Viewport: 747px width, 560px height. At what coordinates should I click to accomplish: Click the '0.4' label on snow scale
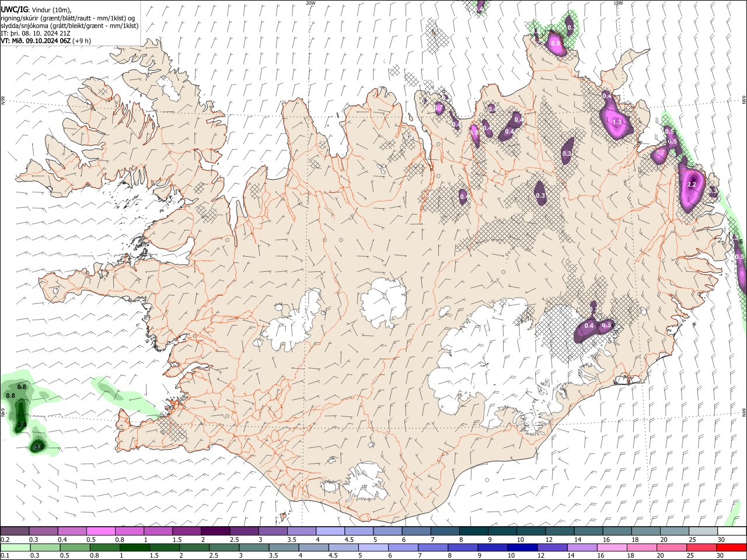click(x=62, y=540)
